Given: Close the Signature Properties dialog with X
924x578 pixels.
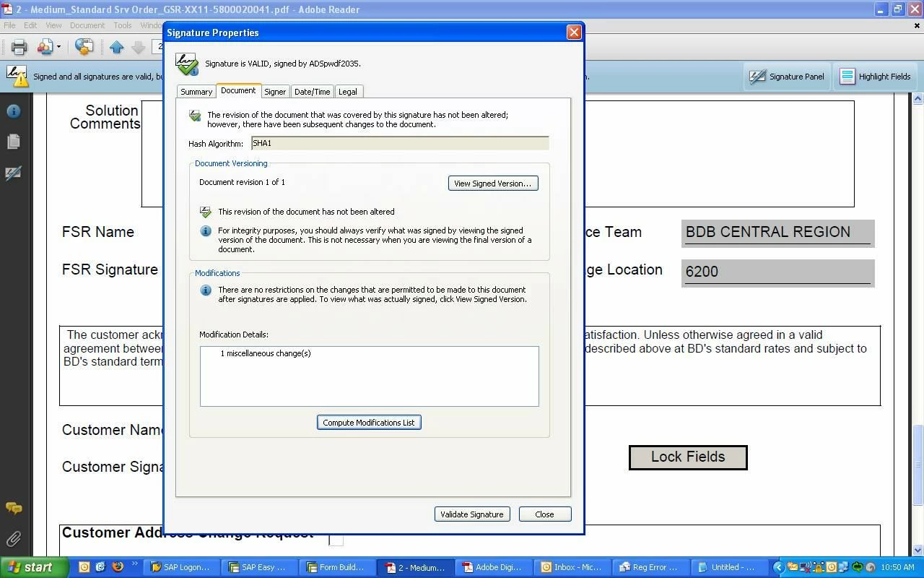Looking at the screenshot, I should click(x=574, y=32).
